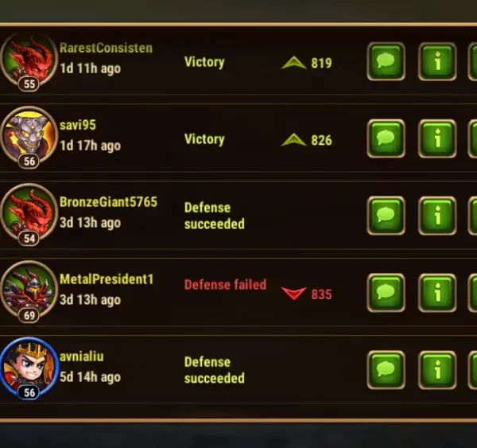
Task: Click MetalPresident1's armored knight avatar
Action: tap(29, 293)
